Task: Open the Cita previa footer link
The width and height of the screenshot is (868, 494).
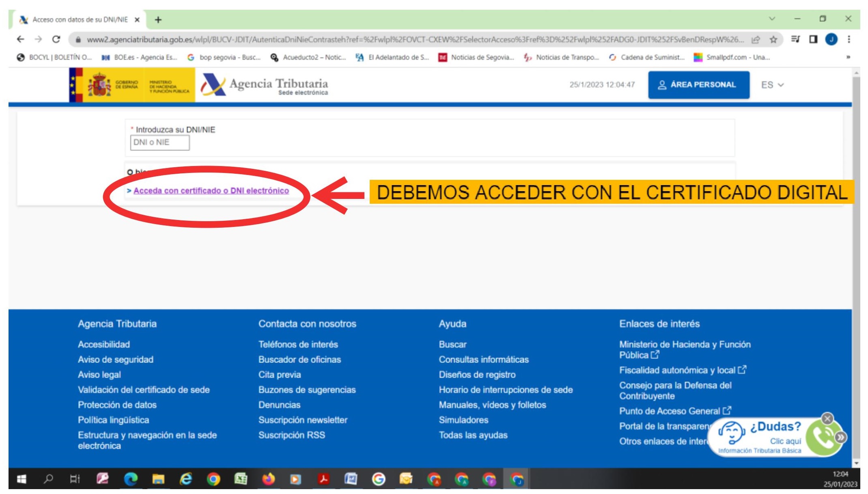Action: [x=280, y=375]
